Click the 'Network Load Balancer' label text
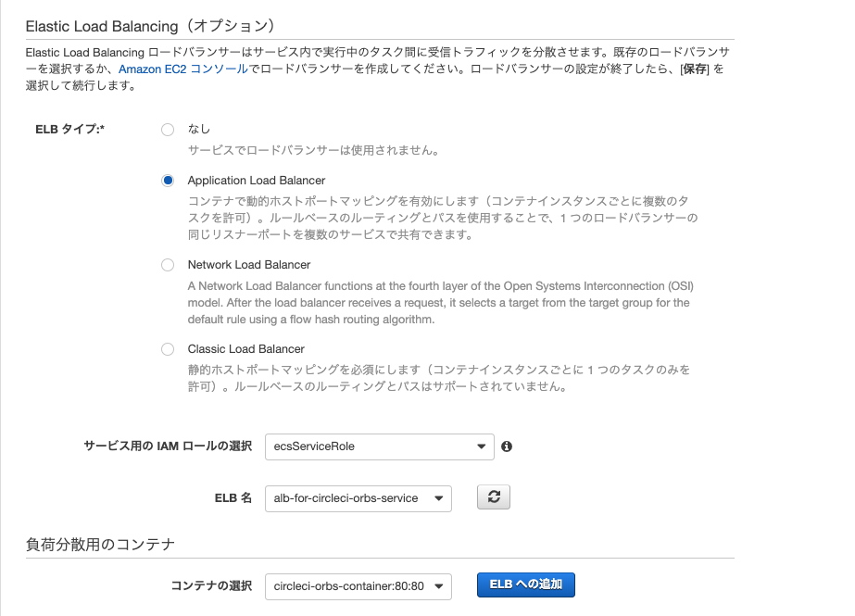 coord(248,265)
